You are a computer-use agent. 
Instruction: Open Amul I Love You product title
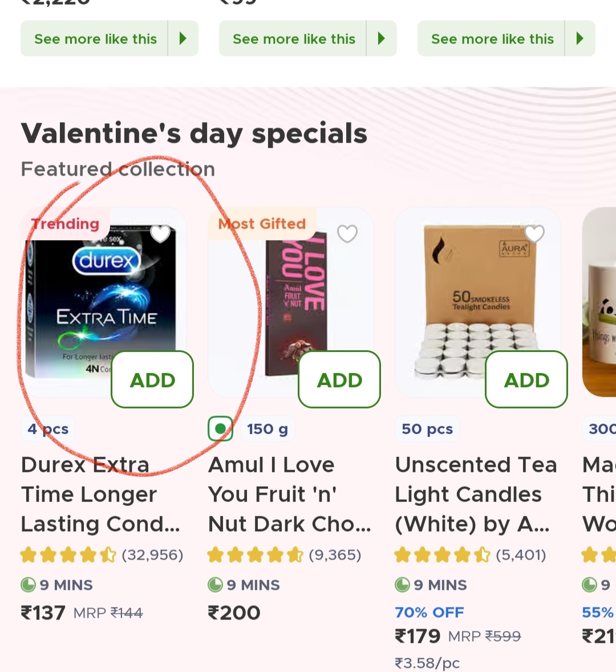pos(289,494)
